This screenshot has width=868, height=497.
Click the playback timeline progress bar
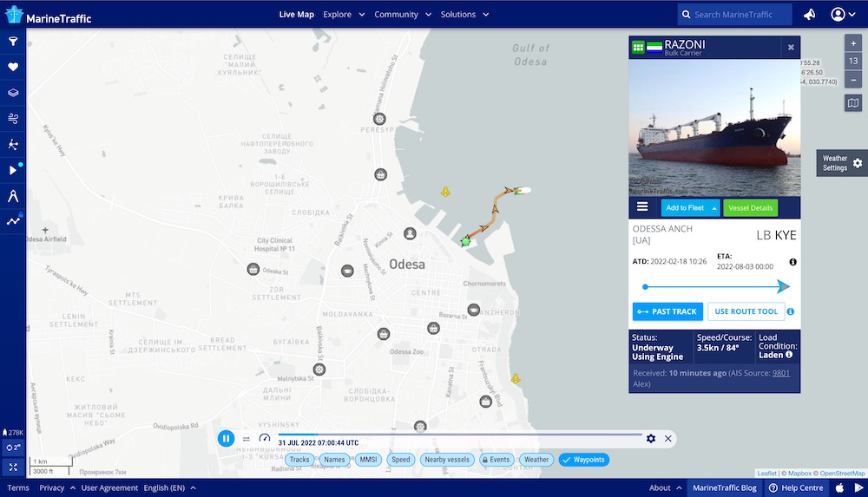[x=460, y=434]
